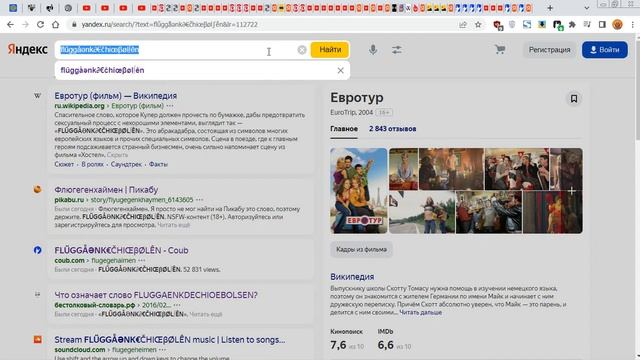640x360 pixels.
Task: Save Евротур with the bookmark icon
Action: [x=574, y=99]
